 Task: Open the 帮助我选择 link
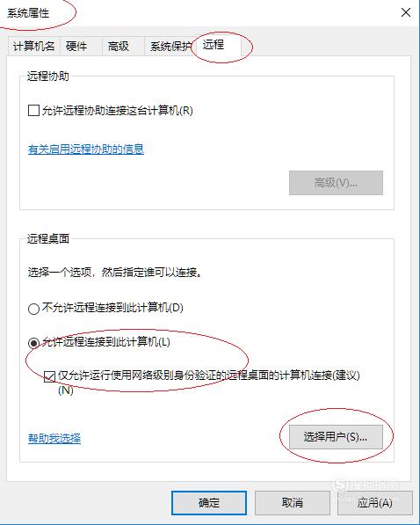pos(54,438)
